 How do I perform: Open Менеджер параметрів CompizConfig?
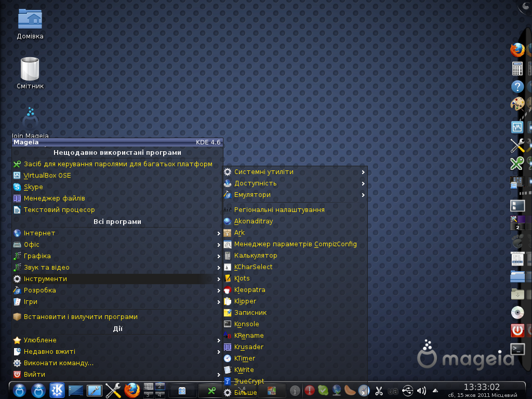pos(295,244)
